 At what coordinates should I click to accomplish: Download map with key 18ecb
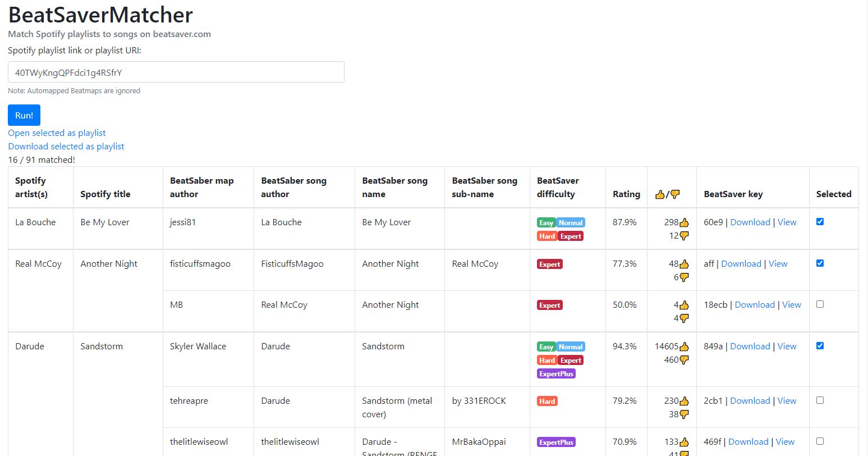click(x=755, y=304)
